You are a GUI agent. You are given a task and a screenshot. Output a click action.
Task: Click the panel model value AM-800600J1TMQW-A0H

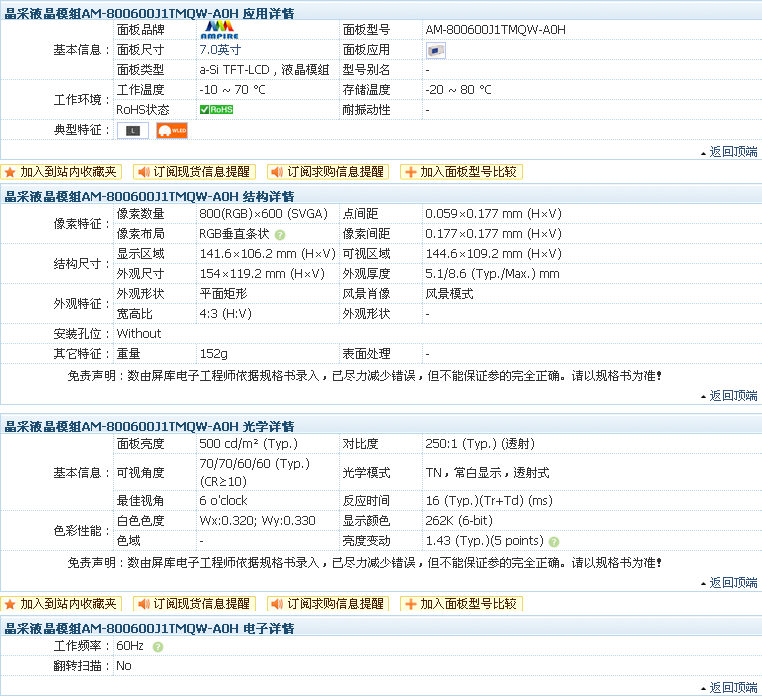click(496, 30)
